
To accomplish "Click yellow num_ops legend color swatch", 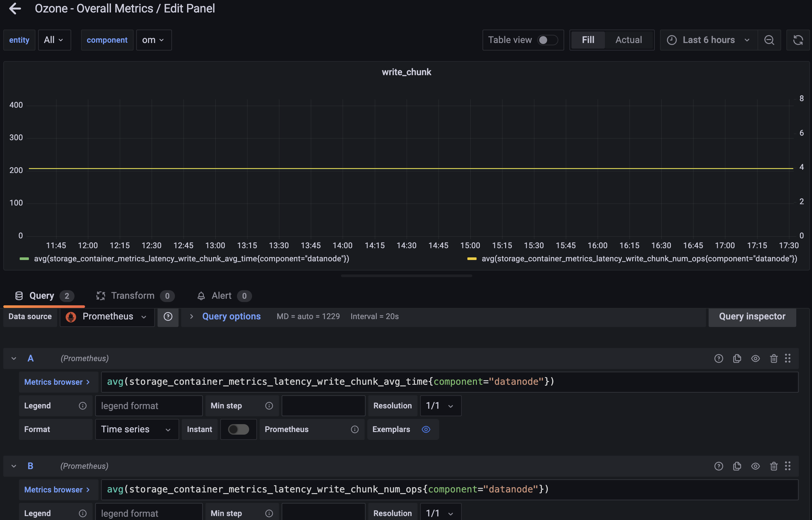I will (x=471, y=259).
